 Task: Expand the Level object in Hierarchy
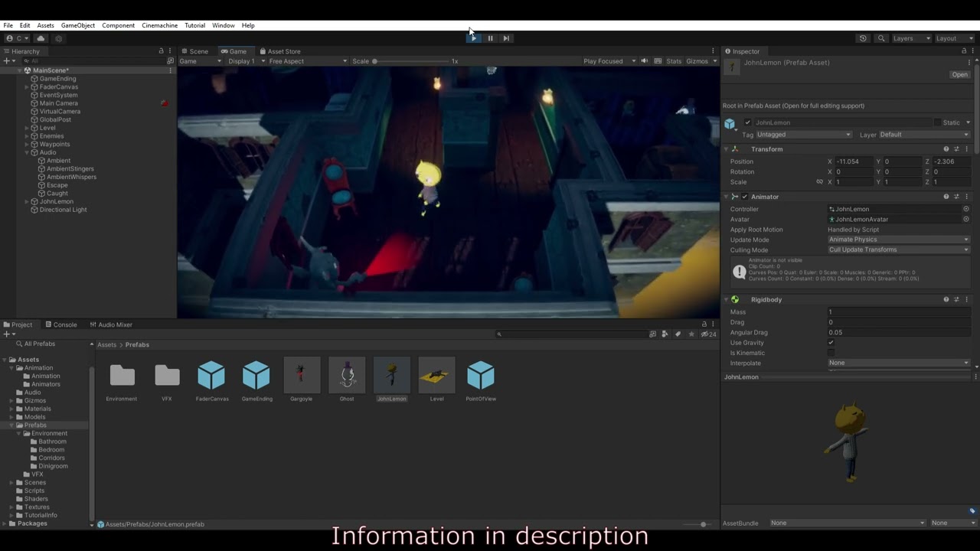click(x=27, y=128)
